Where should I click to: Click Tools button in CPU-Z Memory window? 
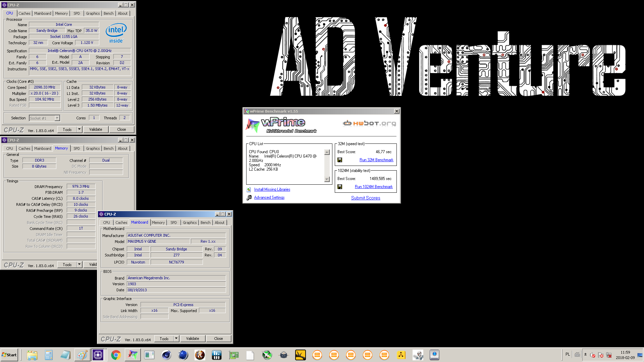coord(67,264)
